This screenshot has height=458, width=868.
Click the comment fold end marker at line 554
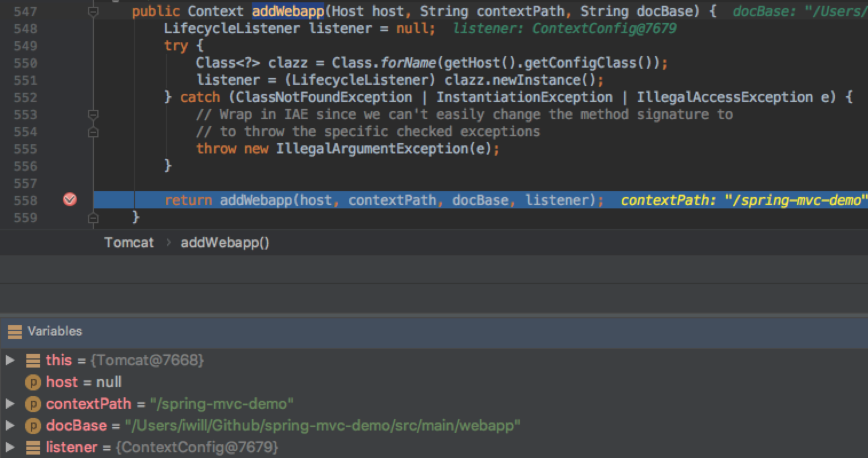93,132
